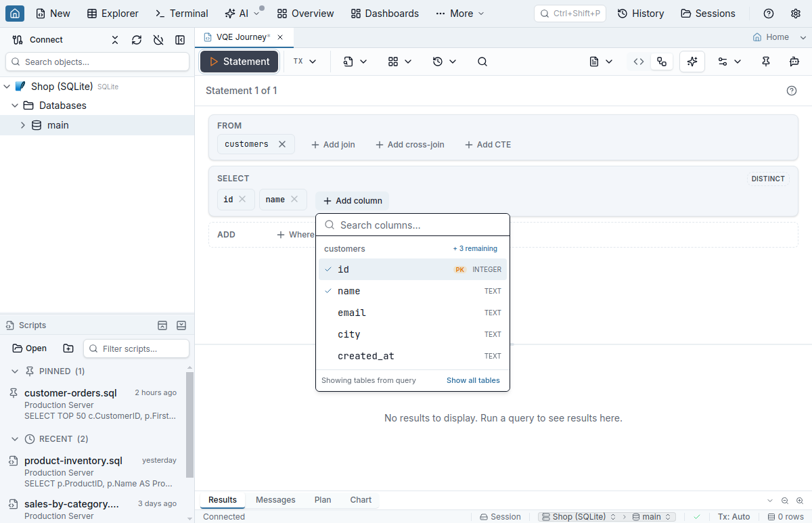The width and height of the screenshot is (812, 523).
Task: Click the magnifier search icon in editor toolbar
Action: click(482, 62)
